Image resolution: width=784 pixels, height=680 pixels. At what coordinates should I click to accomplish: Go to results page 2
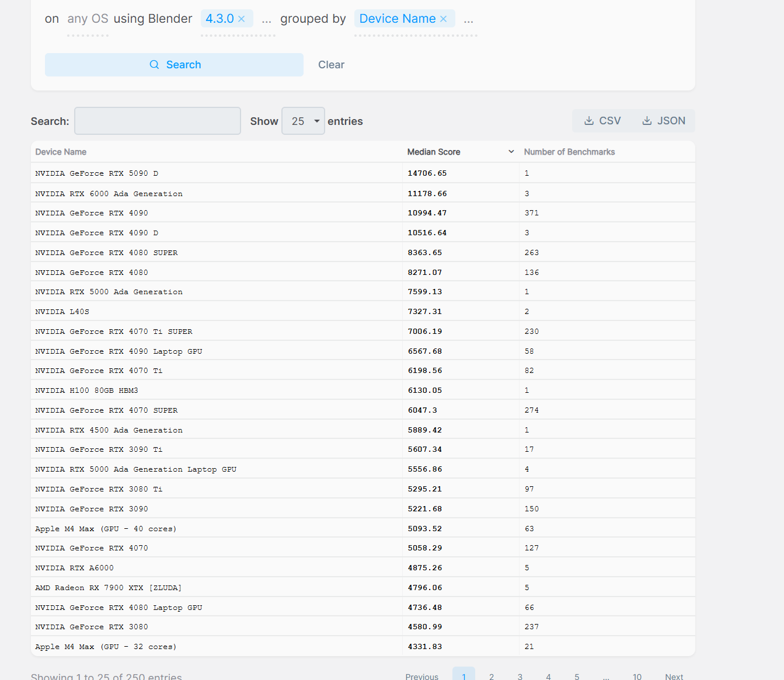(x=492, y=676)
